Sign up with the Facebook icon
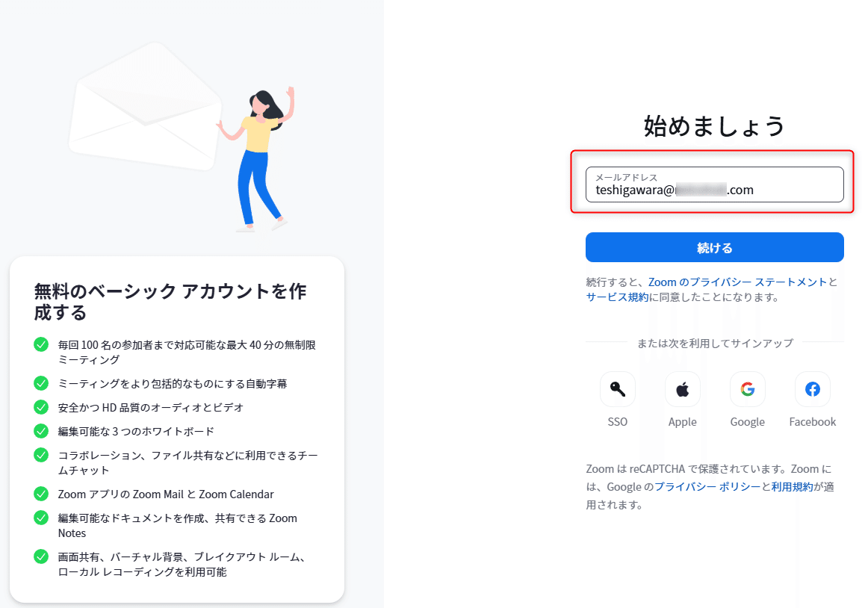868x608 pixels. pyautogui.click(x=813, y=389)
